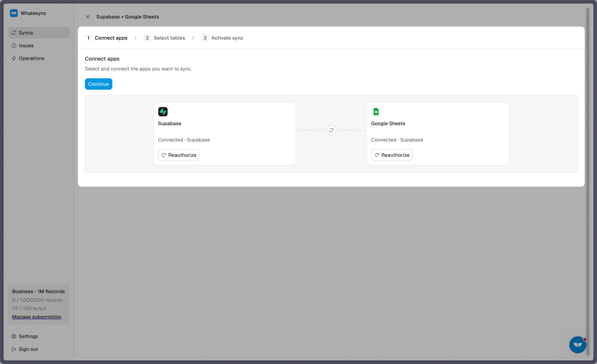Close the Supabase × Google Sheets panel
597x364 pixels.
(88, 17)
